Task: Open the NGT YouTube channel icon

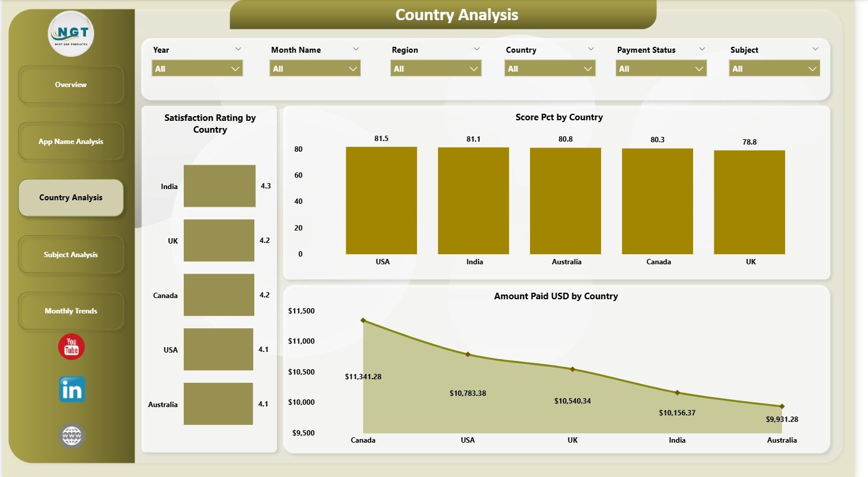Action: (x=71, y=347)
